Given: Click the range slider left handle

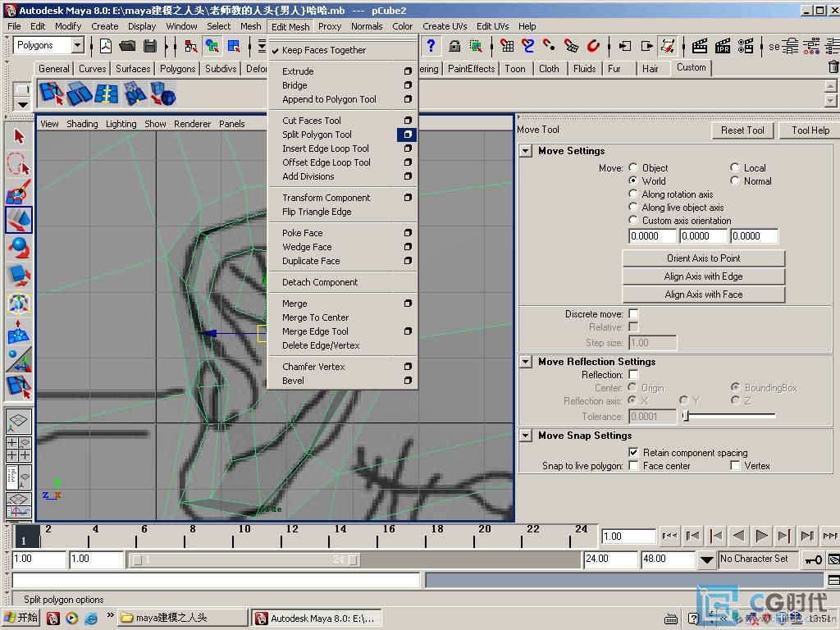Looking at the screenshot, I should (x=138, y=559).
